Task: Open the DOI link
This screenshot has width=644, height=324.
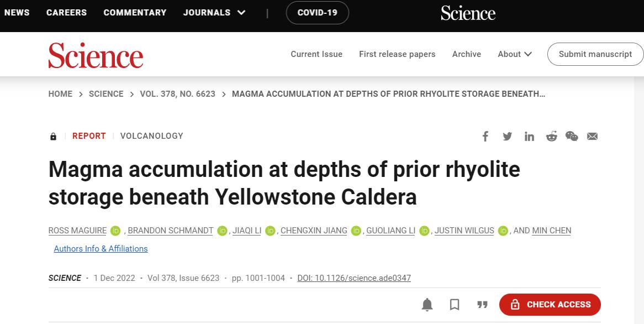Action: (x=354, y=278)
